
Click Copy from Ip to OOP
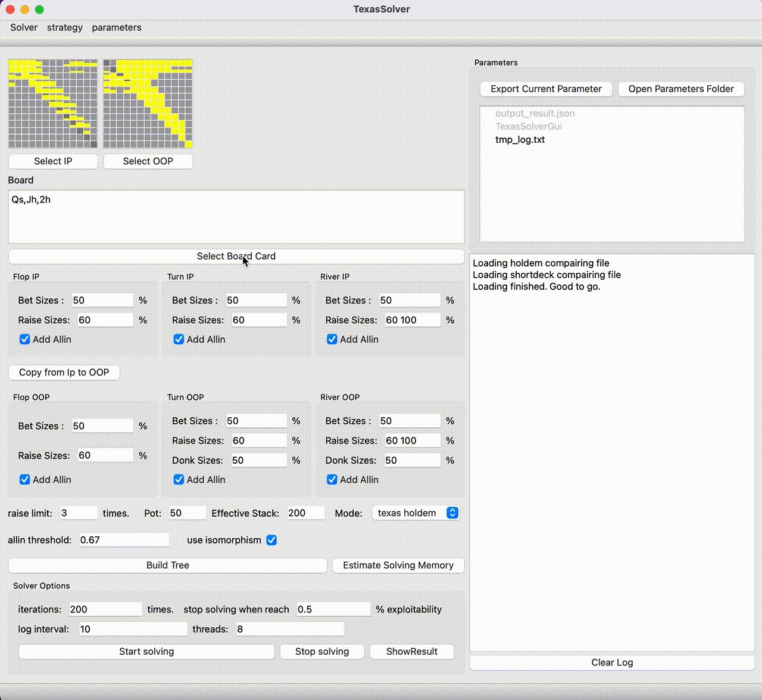(x=64, y=373)
